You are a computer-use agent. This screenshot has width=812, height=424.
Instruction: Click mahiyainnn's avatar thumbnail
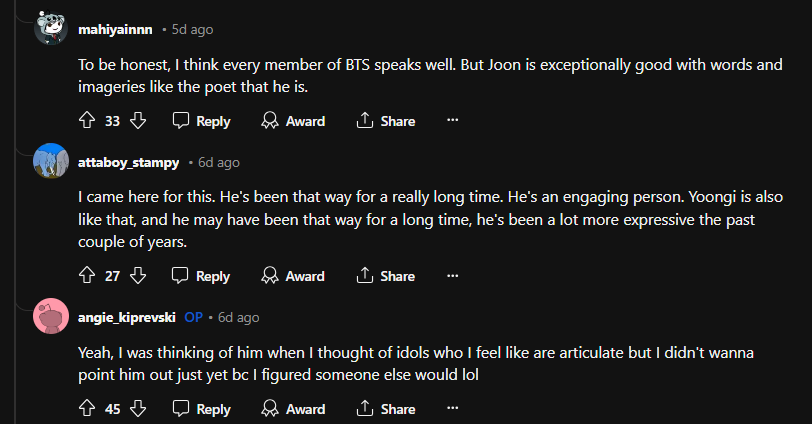point(51,28)
